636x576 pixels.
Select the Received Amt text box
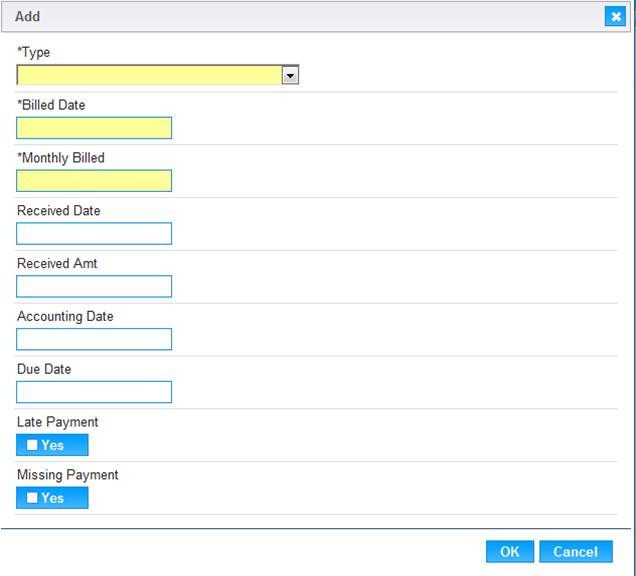point(94,286)
